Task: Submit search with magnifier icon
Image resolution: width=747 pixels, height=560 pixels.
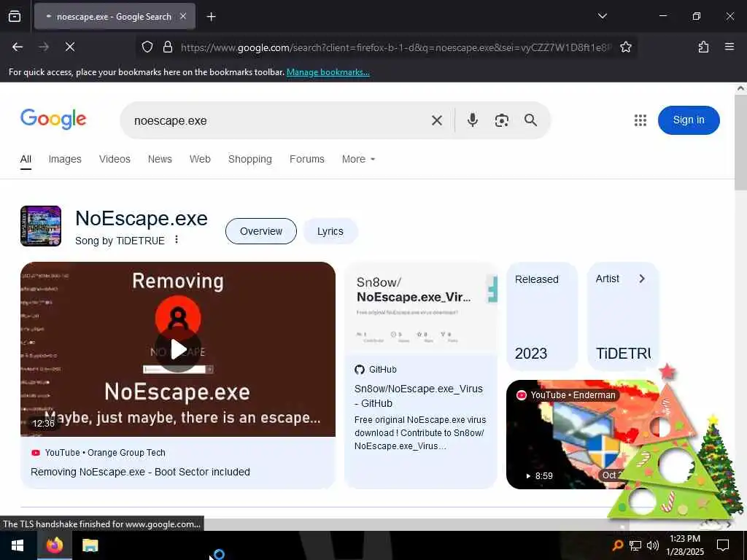Action: click(x=530, y=120)
